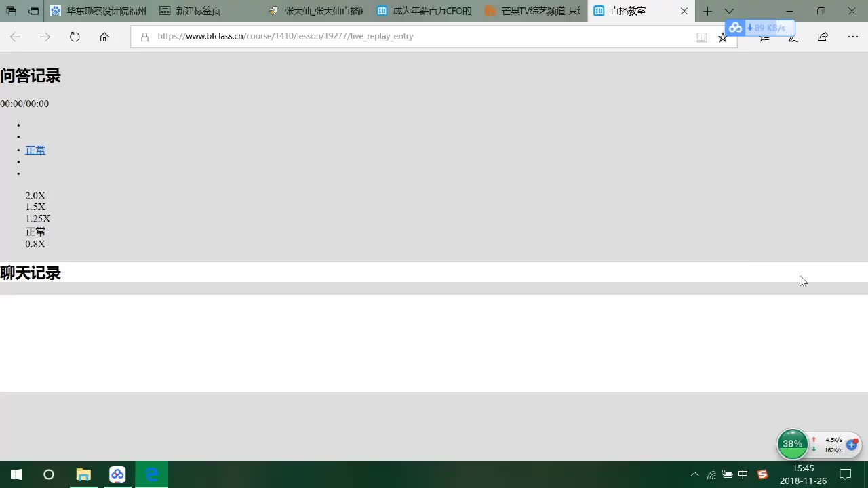868x488 pixels.
Task: Click the Edge browser taskbar icon
Action: (152, 474)
